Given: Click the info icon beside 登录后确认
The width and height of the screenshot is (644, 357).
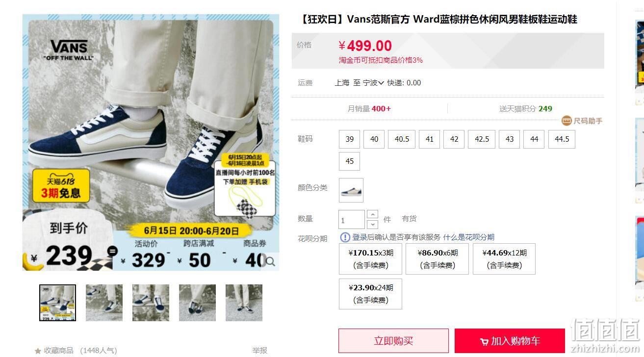Looking at the screenshot, I should [345, 237].
